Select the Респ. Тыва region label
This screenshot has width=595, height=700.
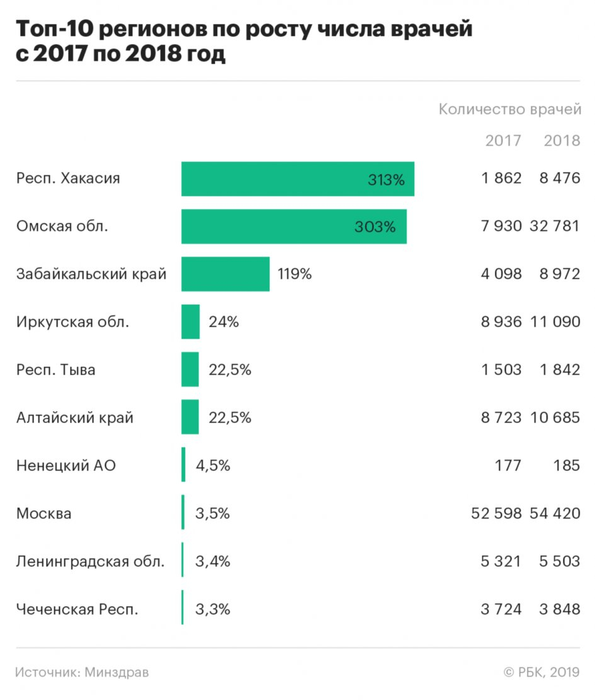click(56, 370)
